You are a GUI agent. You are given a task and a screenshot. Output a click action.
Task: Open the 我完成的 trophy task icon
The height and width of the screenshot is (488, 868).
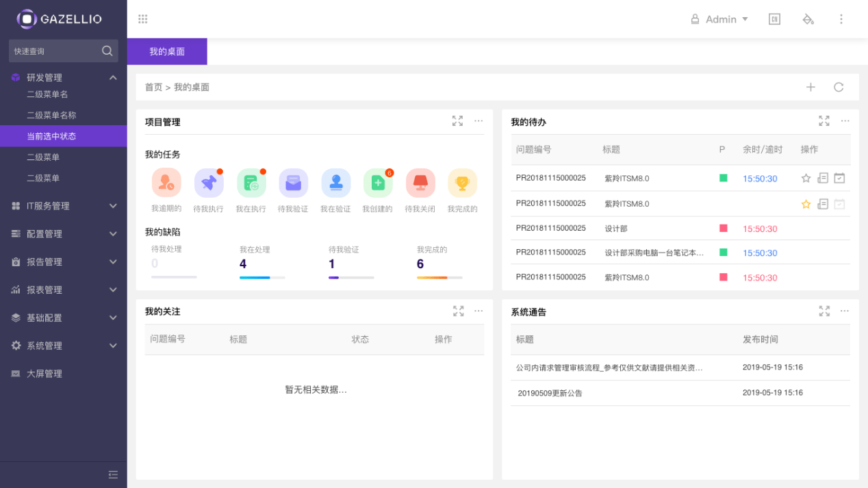pos(462,183)
